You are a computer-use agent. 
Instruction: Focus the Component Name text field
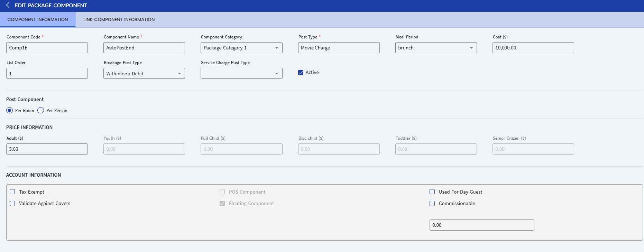point(144,48)
